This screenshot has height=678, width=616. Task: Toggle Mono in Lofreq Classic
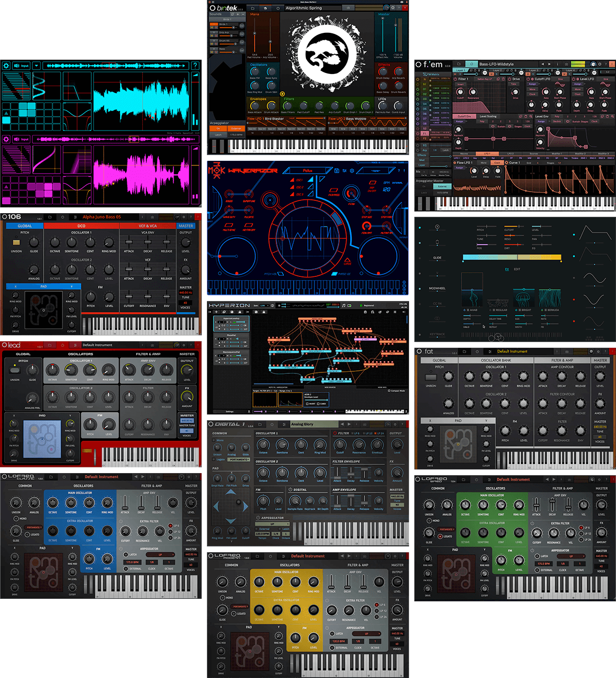[15, 519]
